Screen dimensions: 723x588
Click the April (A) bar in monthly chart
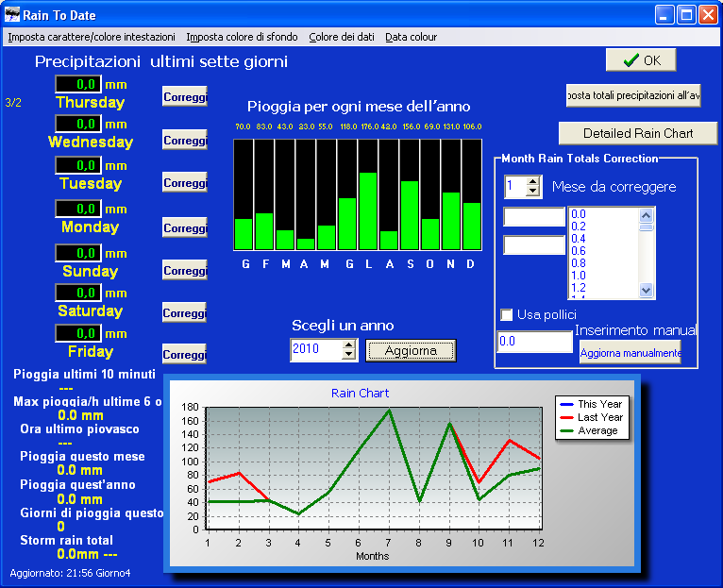coord(306,244)
